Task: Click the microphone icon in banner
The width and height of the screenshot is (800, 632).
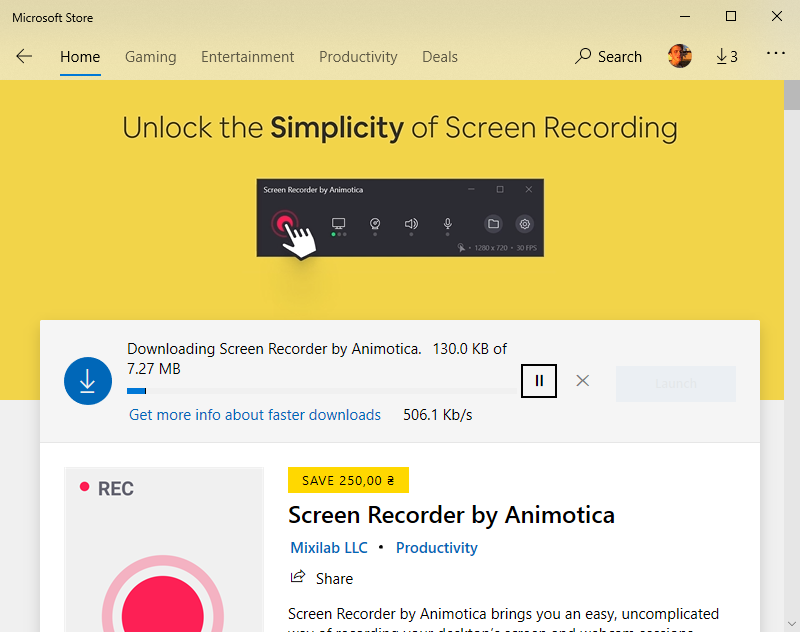Action: 447,223
